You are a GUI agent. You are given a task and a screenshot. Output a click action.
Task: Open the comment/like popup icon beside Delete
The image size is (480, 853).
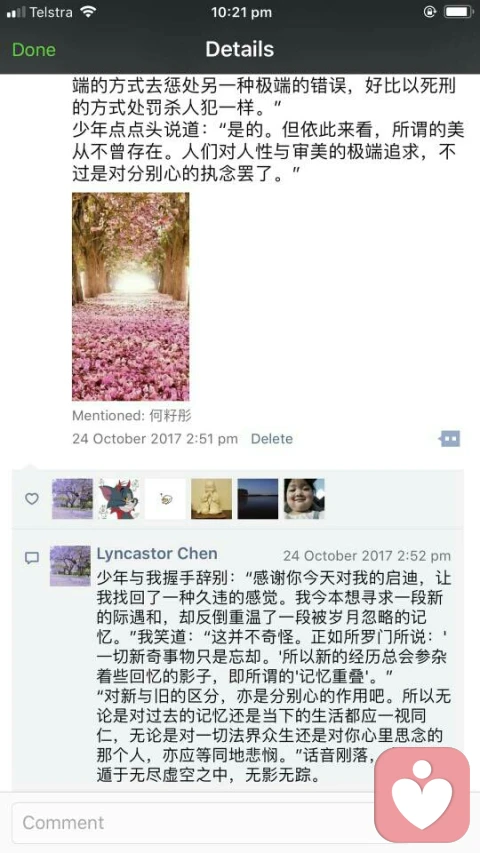450,438
